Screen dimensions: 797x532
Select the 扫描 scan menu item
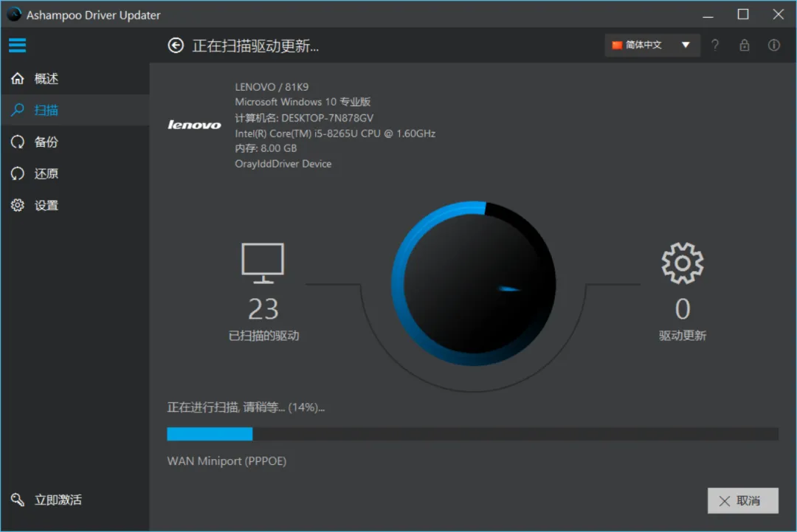point(75,110)
